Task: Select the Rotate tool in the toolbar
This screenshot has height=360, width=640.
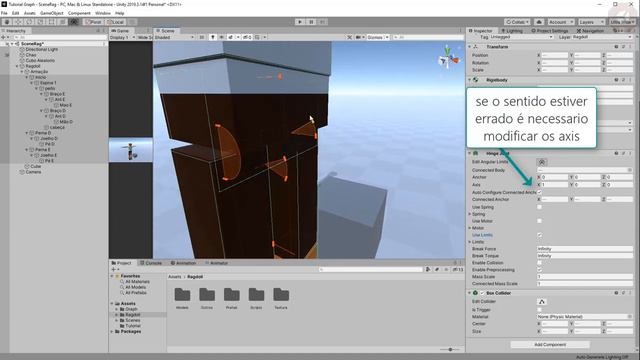Action: coord(29,22)
